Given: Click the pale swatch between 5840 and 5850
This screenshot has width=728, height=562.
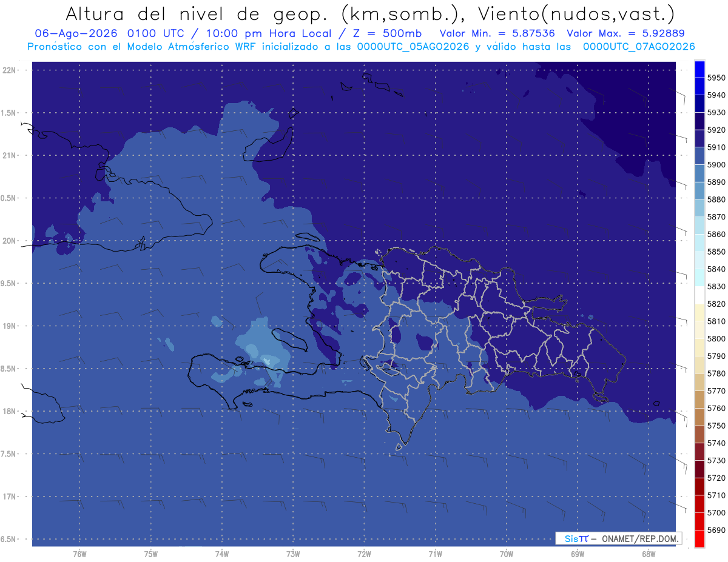Looking at the screenshot, I should [x=699, y=260].
